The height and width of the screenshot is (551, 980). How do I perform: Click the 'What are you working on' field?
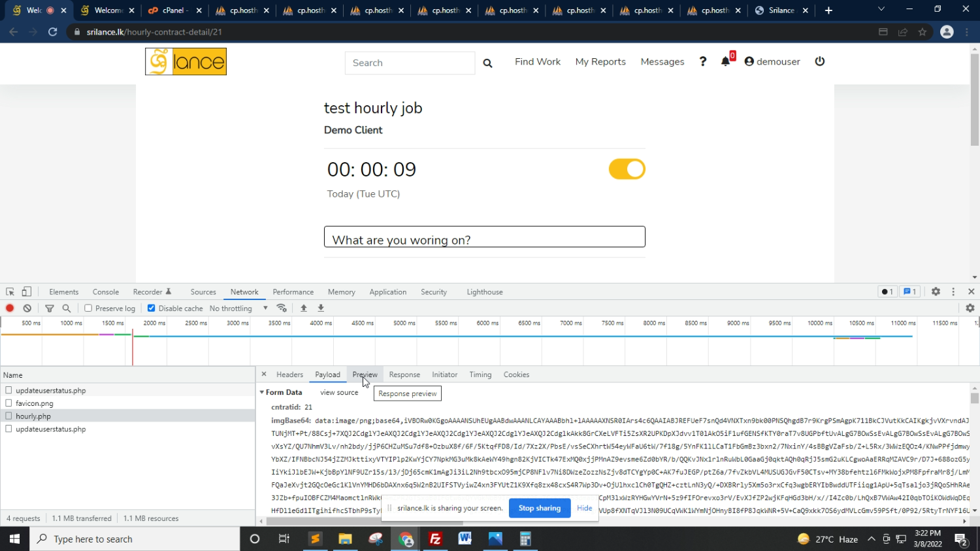click(484, 237)
